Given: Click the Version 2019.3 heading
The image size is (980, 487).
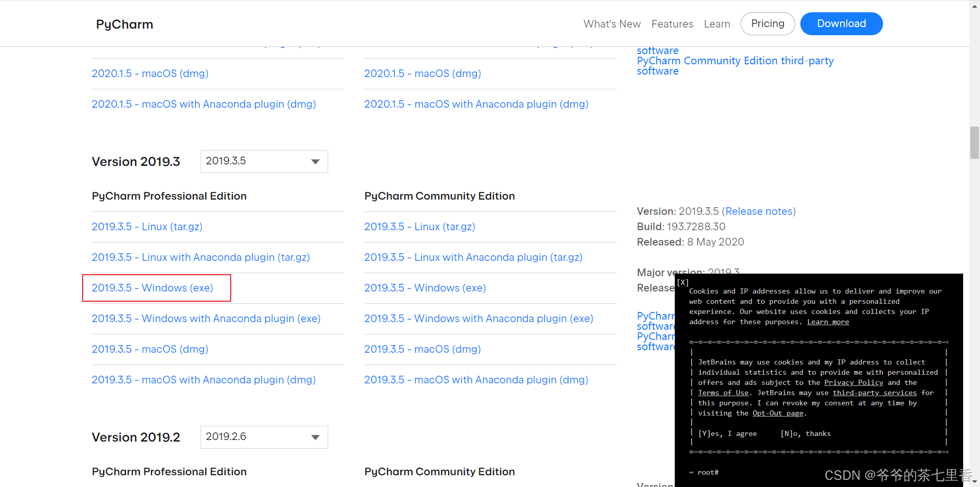Looking at the screenshot, I should point(136,162).
